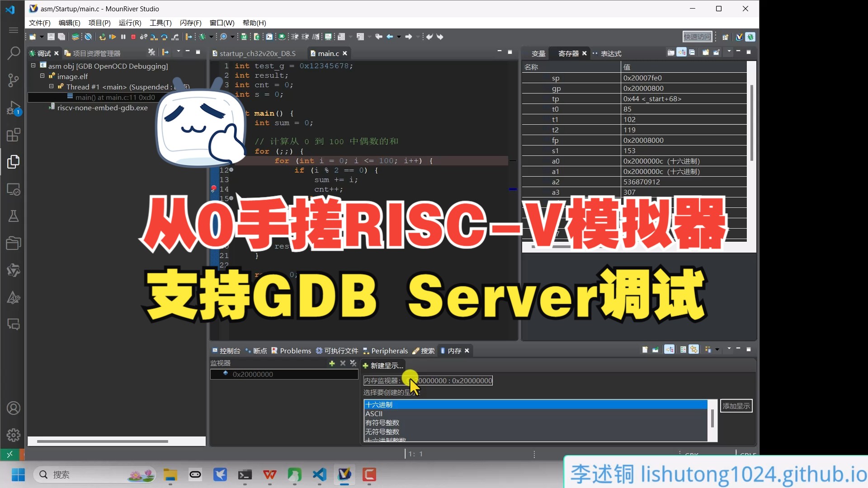
Task: Click the 新建呈示... tab button
Action: point(382,366)
